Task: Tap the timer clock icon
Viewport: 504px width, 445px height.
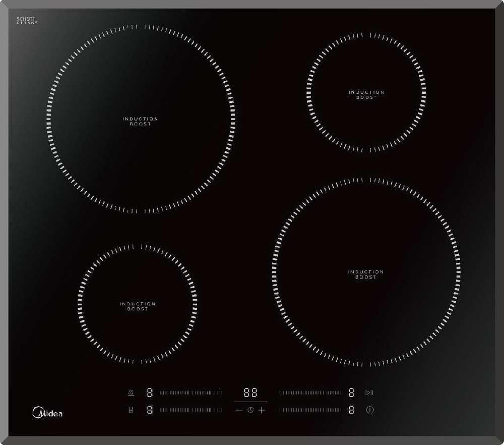Action: pos(250,410)
